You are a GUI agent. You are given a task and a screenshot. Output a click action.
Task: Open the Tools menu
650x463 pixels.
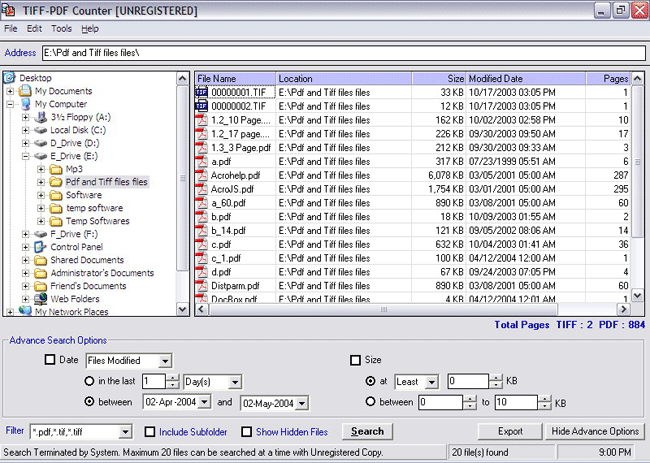[62, 29]
